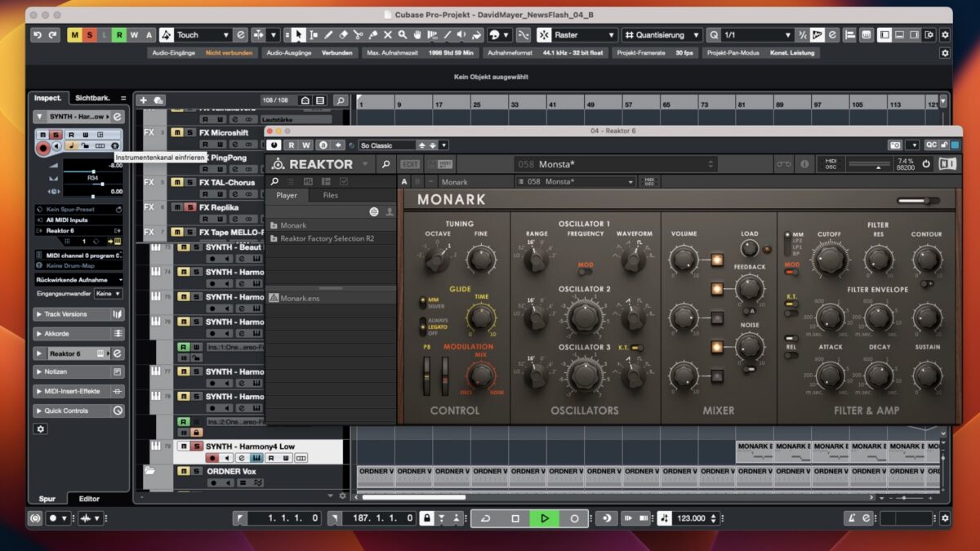Select the Mute (X) tool
This screenshot has height=551, width=980.
pos(388,35)
